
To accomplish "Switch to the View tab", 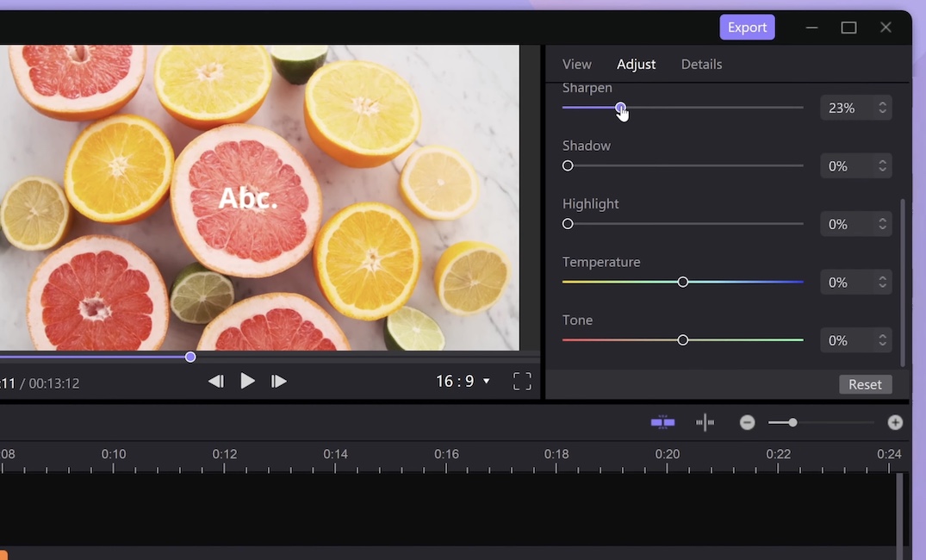I will (x=577, y=64).
